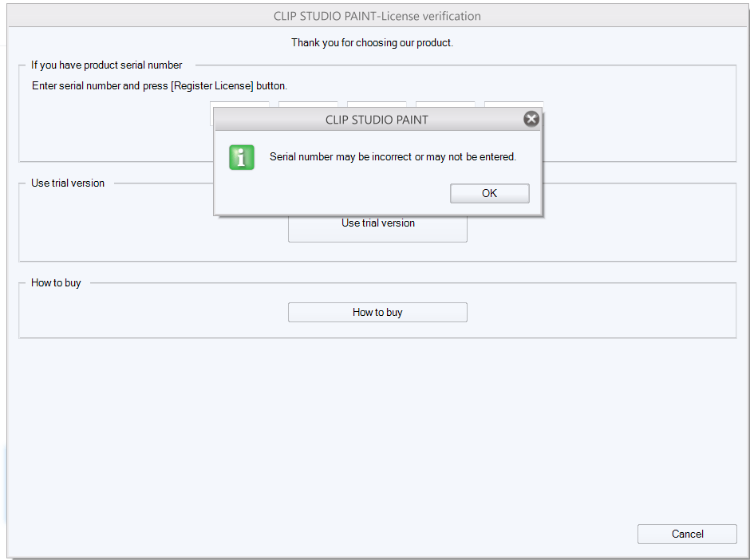Click the 'If you have product serial number' heading
This screenshot has height=560, width=750.
[107, 65]
